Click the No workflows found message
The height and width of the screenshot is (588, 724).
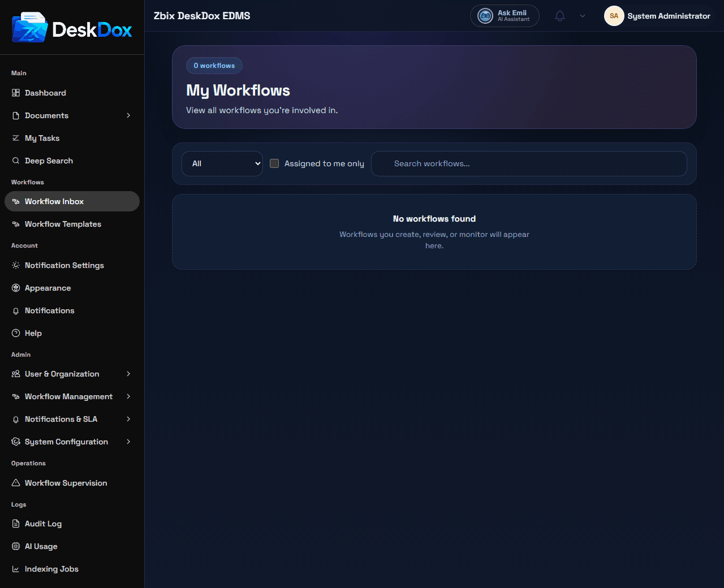pos(434,219)
